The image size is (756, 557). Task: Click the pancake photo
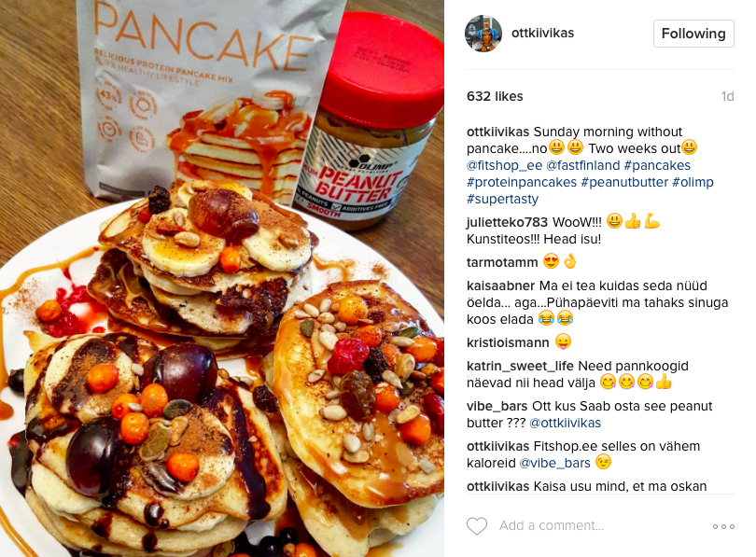pos(222,278)
